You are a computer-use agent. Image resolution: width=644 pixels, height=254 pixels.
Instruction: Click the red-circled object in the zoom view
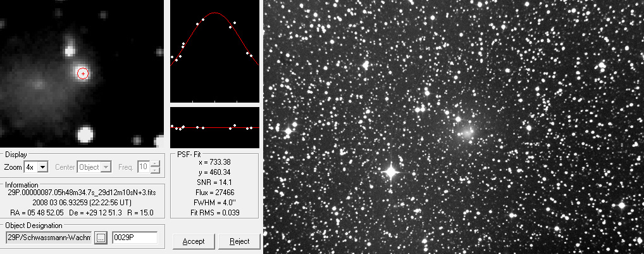tap(83, 73)
